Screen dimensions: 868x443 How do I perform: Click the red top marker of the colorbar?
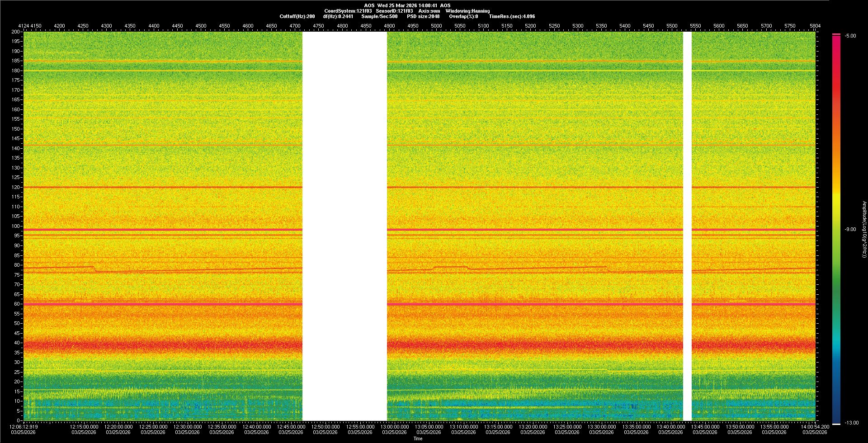[836, 34]
